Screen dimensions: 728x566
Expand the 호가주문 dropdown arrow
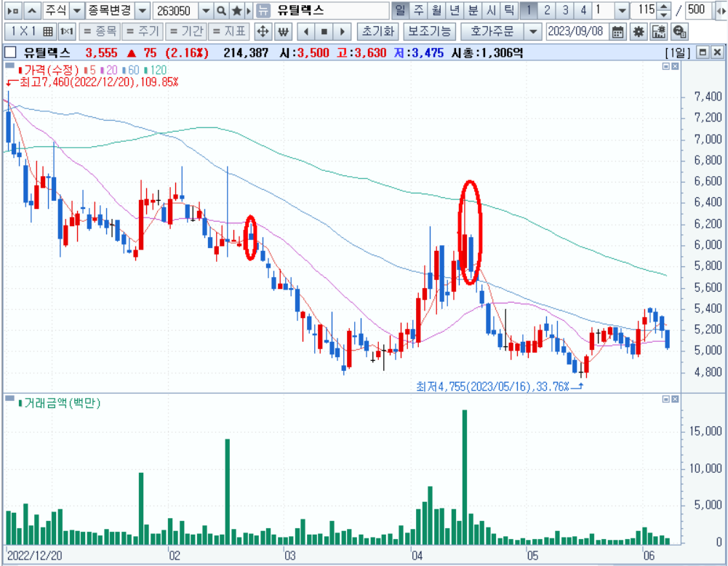click(533, 31)
